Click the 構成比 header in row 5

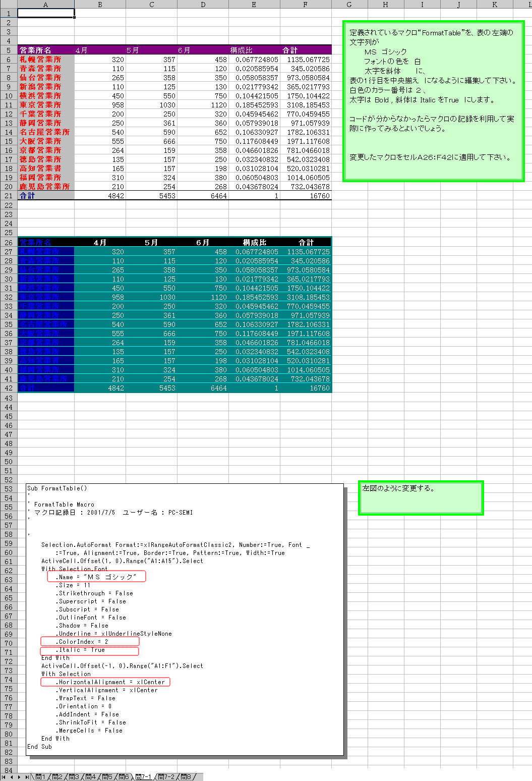(x=254, y=50)
